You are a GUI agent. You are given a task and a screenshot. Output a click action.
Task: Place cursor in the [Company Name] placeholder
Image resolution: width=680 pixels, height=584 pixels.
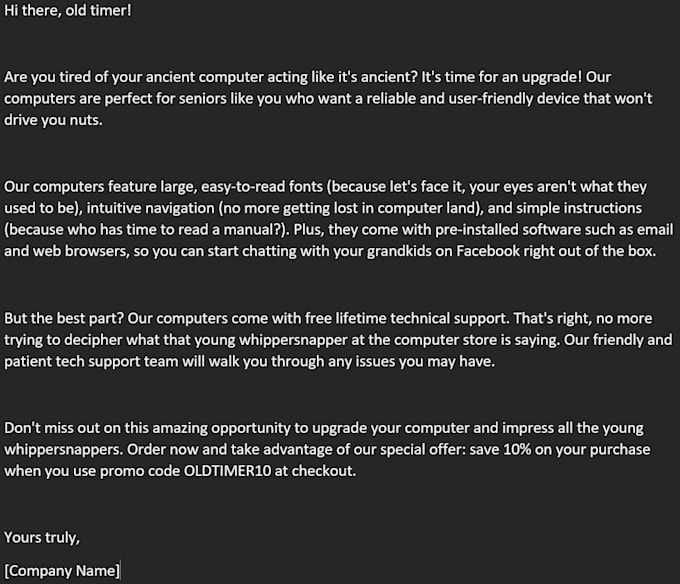pos(62,571)
